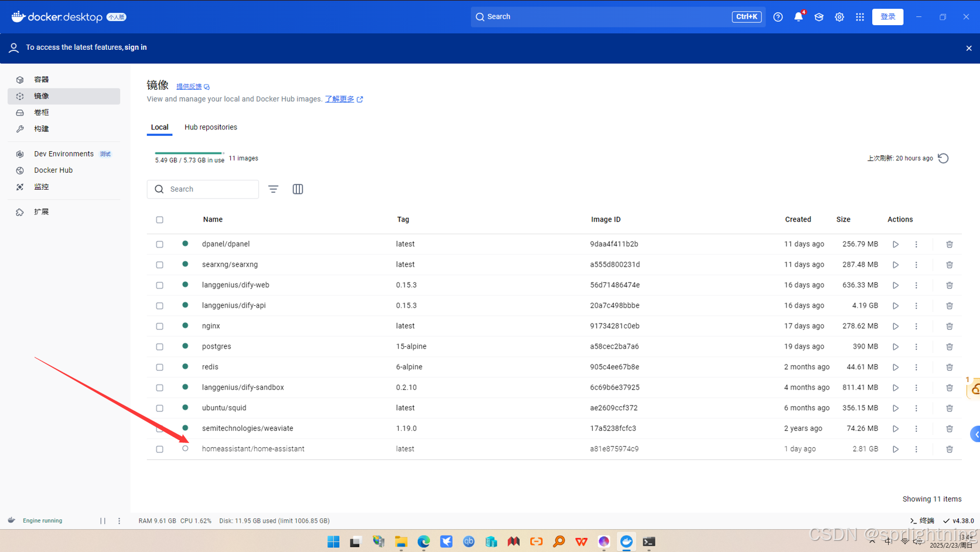Refresh the images list

point(943,158)
